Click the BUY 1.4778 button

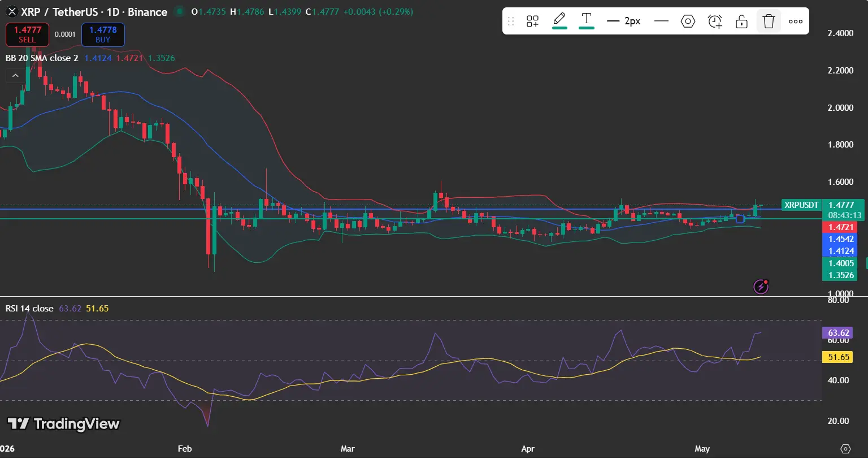click(103, 34)
